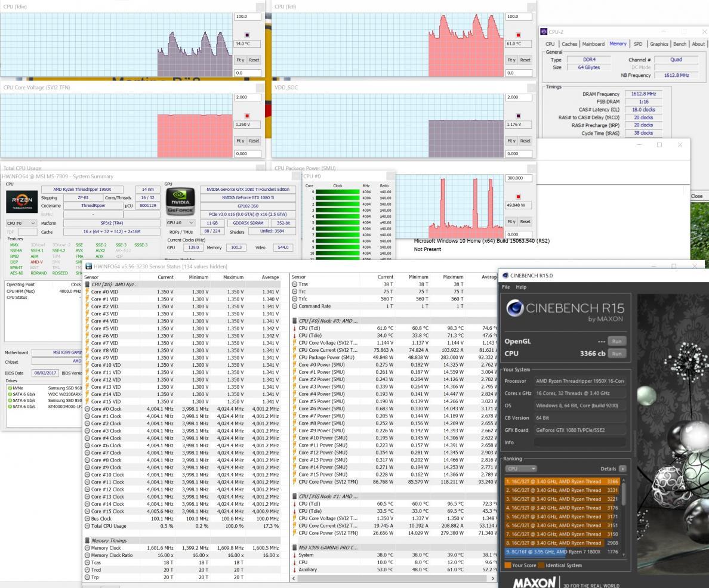
Task: Collapse the CPU [#0] Node #0 sensor group
Action: [294, 321]
